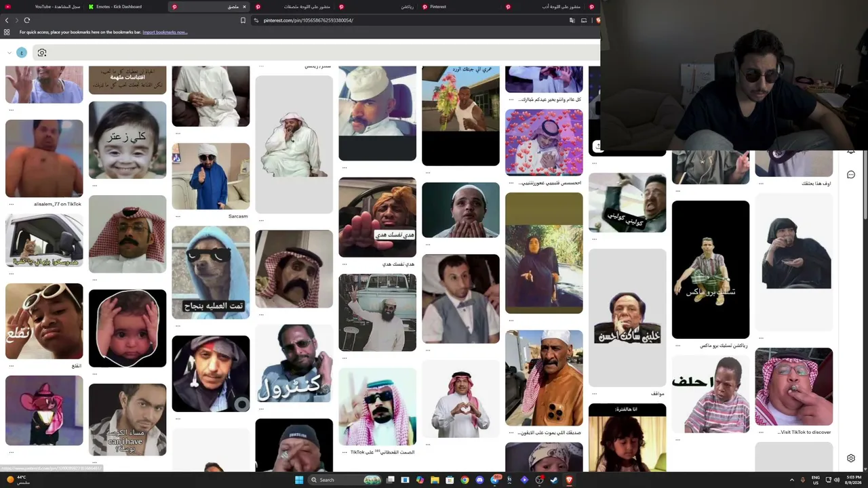868x488 pixels.
Task: Open the Pinterest profile avatar
Action: (22, 53)
